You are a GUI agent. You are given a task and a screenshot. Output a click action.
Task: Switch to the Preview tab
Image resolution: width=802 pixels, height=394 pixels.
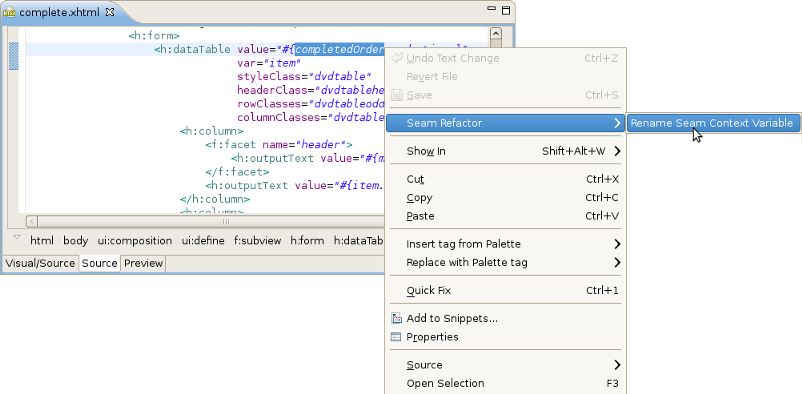144,264
